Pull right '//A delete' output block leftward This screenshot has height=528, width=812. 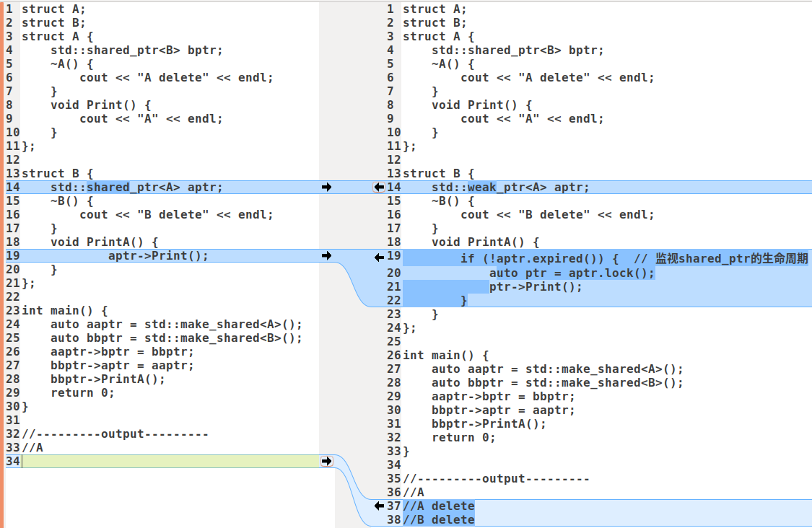point(379,506)
